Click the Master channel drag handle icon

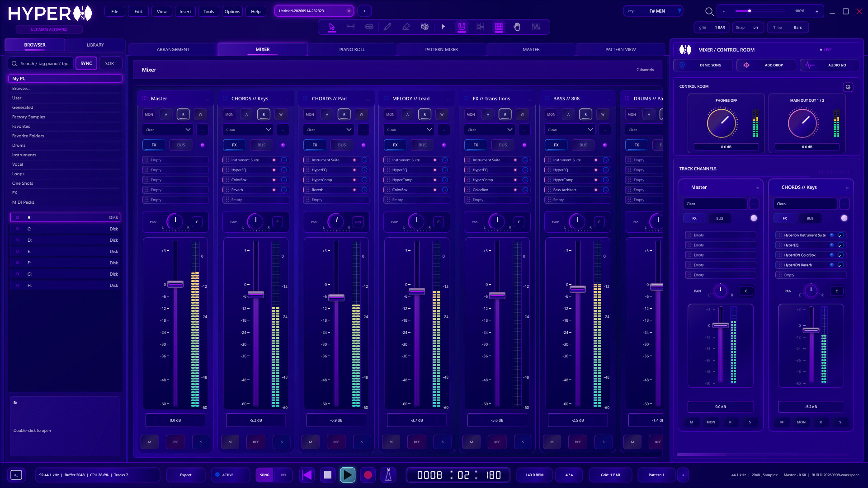pyautogui.click(x=145, y=98)
